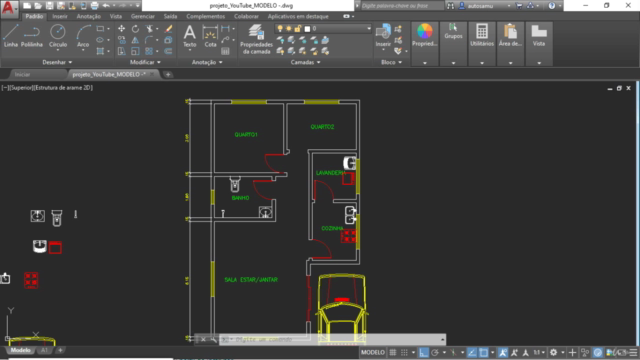Viewport: 640px width, 360px height.
Task: Toggle polar tracking in status bar
Action: (x=435, y=352)
